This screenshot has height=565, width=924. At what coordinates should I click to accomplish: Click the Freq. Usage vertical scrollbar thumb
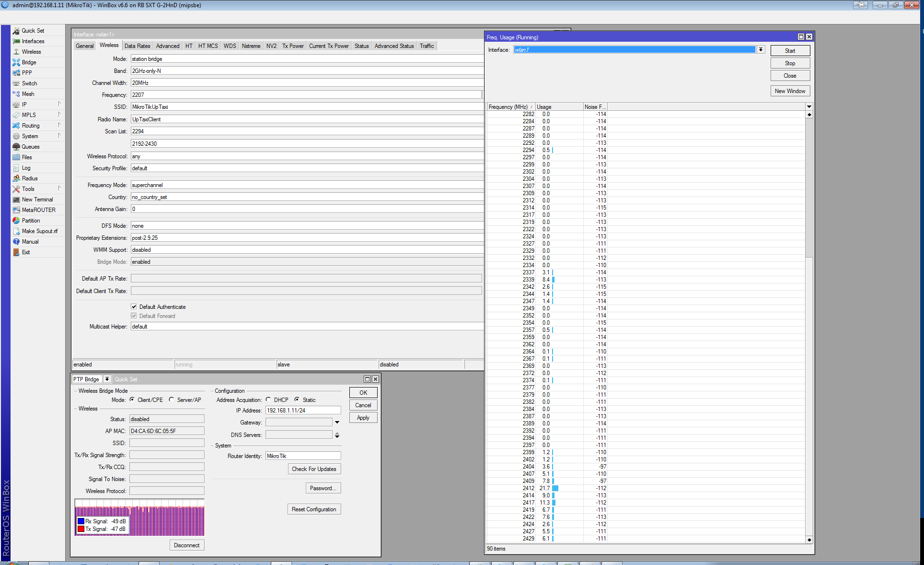click(x=809, y=187)
